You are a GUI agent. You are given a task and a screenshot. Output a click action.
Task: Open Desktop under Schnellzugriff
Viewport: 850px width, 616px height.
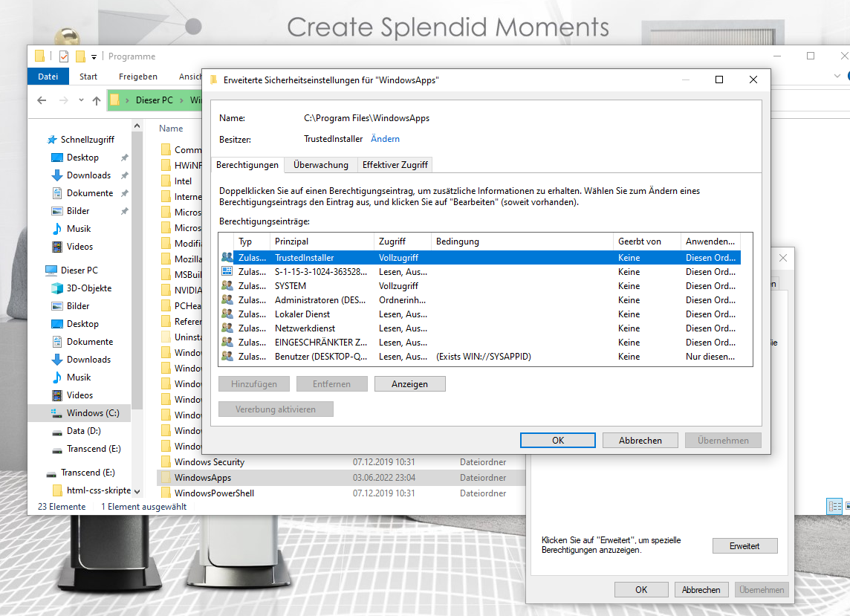coord(82,158)
